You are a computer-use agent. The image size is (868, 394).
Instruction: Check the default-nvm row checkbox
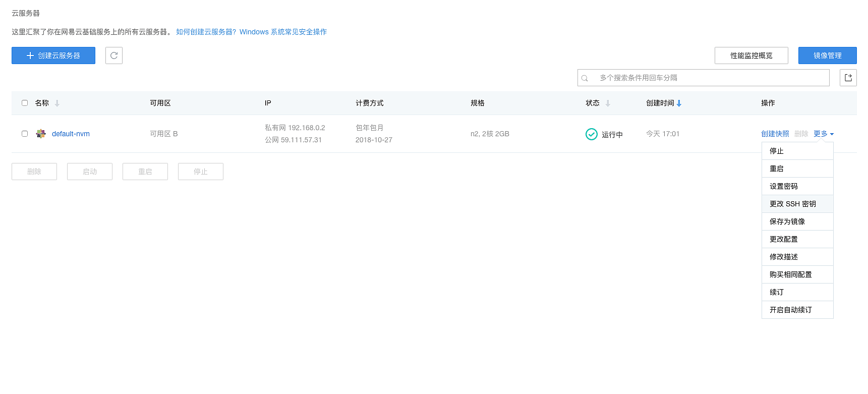25,134
